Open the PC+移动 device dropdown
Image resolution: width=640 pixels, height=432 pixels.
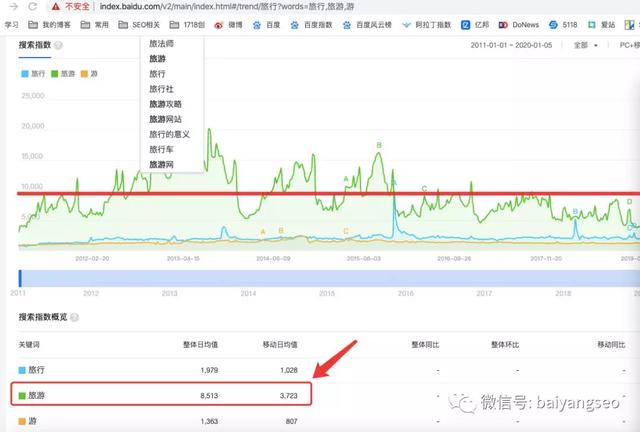(x=628, y=46)
